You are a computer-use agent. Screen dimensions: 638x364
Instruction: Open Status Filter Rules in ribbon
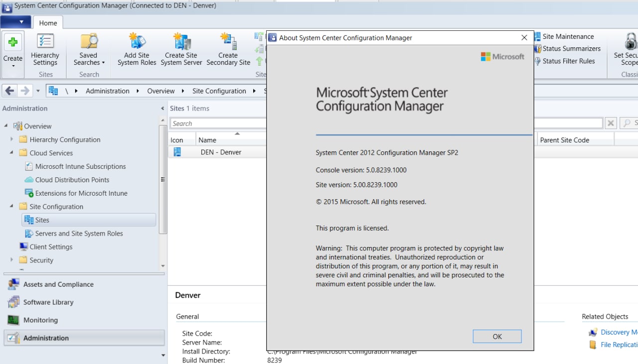[564, 61]
